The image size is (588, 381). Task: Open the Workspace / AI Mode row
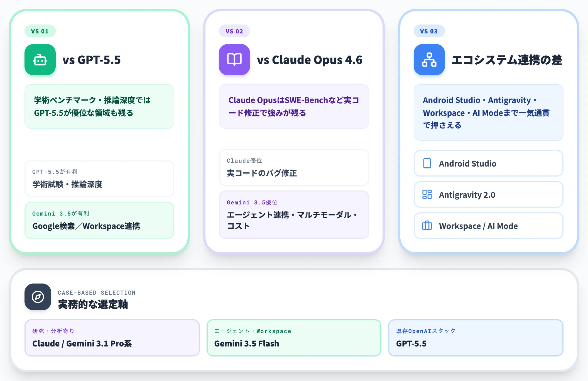tap(489, 226)
